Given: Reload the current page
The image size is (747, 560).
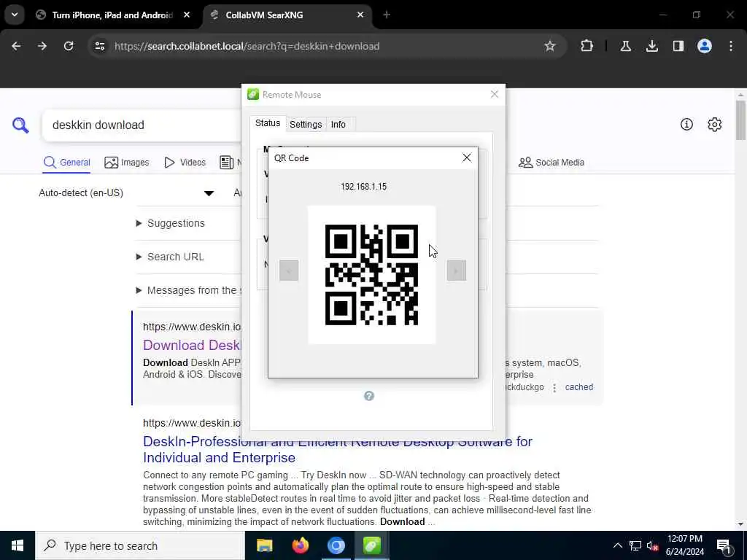Looking at the screenshot, I should coord(69,46).
